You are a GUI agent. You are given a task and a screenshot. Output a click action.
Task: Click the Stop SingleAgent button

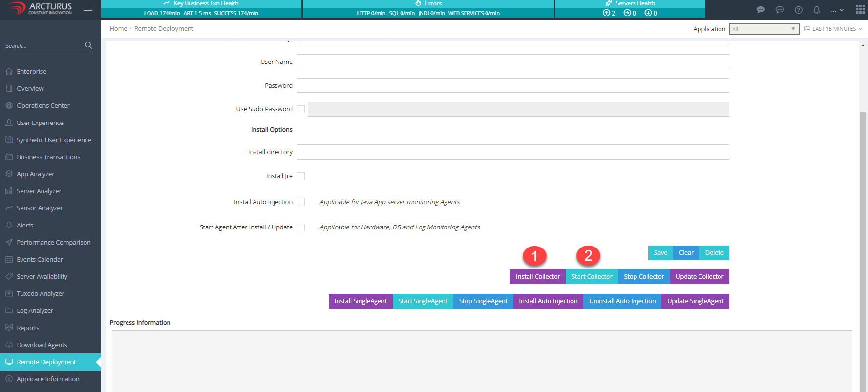483,301
